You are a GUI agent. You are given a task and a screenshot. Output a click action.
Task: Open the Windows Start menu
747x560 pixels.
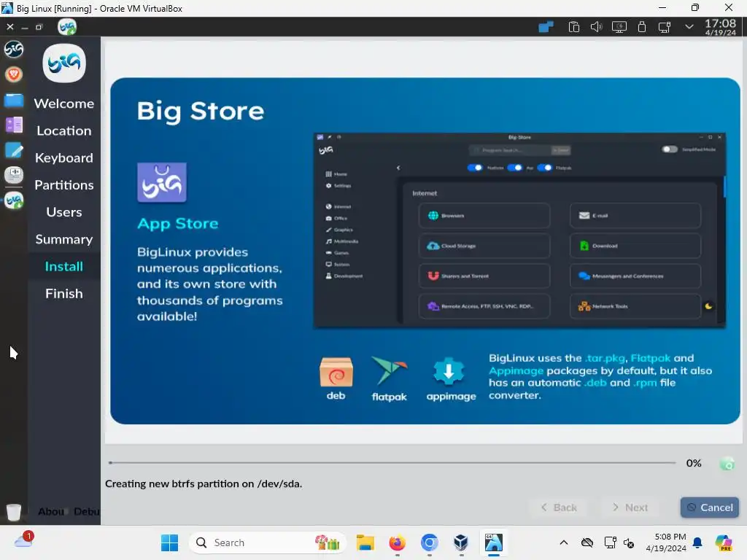click(169, 542)
